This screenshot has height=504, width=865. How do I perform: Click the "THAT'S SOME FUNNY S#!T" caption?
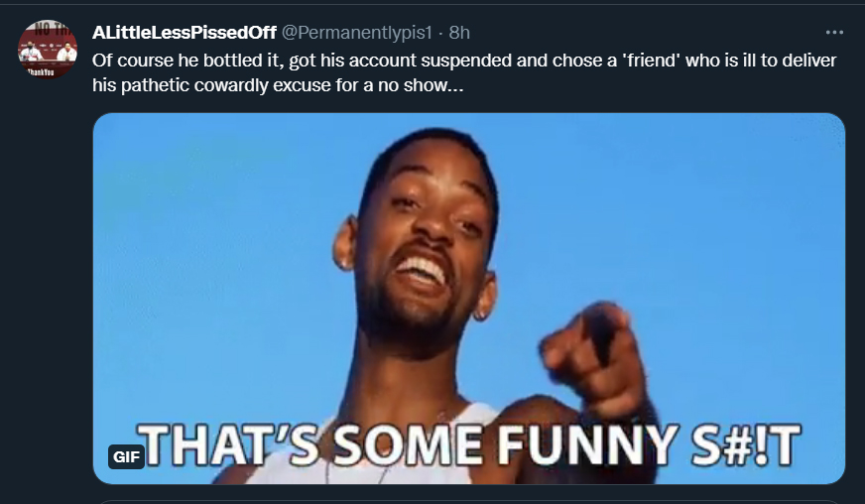click(469, 444)
